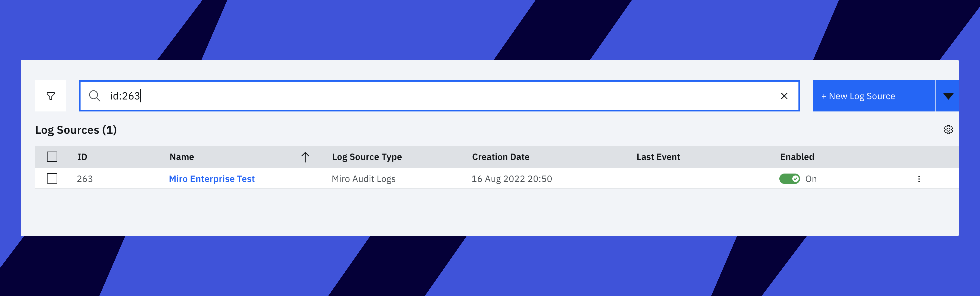Sort by Creation Date column header
Screen dimensions: 980x296
[500, 157]
